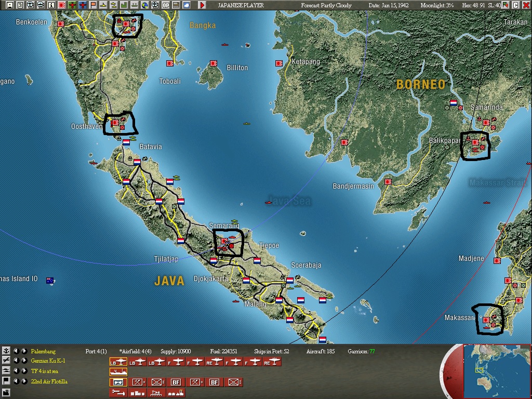
Task: Go to next base arrow beside Palembang
Action: coord(24,351)
